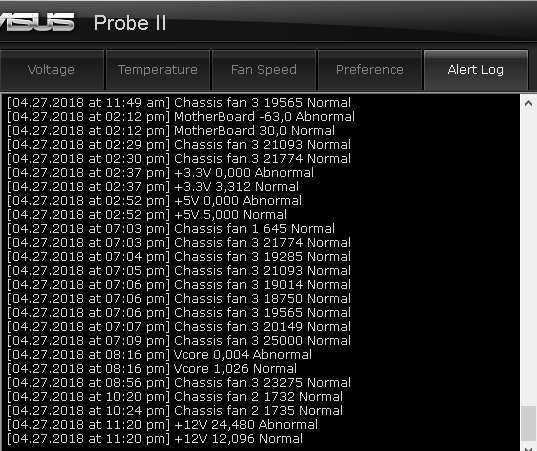537x451 pixels.
Task: Select the +12V 24,480 Abnormal entry
Action: (162, 425)
